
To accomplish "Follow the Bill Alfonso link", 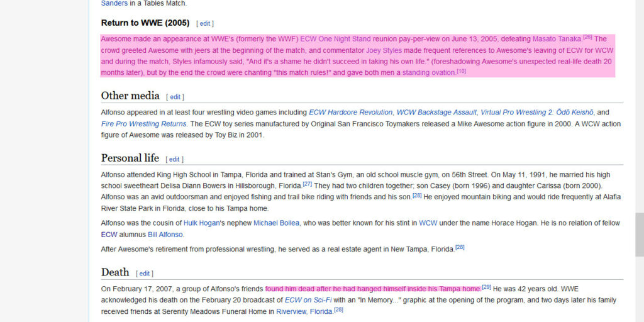I will coord(165,235).
